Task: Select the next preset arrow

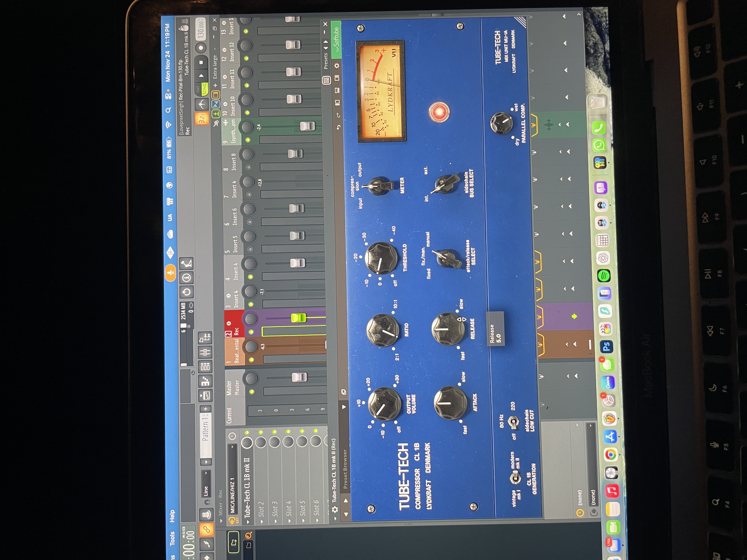Action: (326, 42)
